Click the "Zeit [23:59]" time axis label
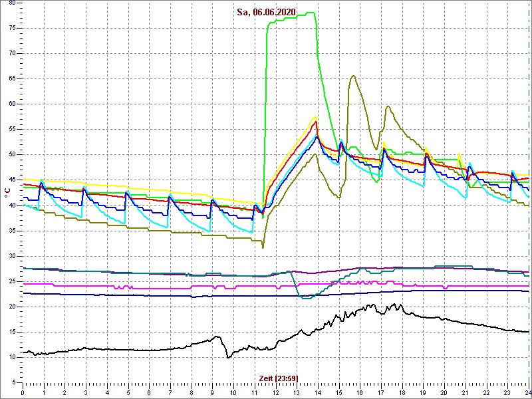The width and height of the screenshot is (532, 399). [x=279, y=378]
